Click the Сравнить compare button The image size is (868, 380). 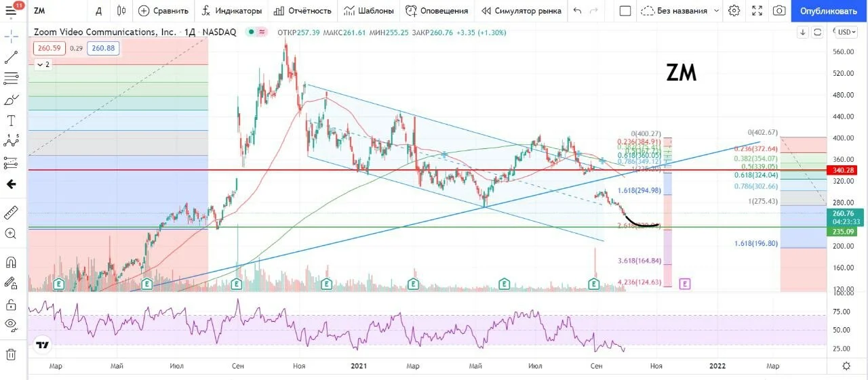point(163,11)
